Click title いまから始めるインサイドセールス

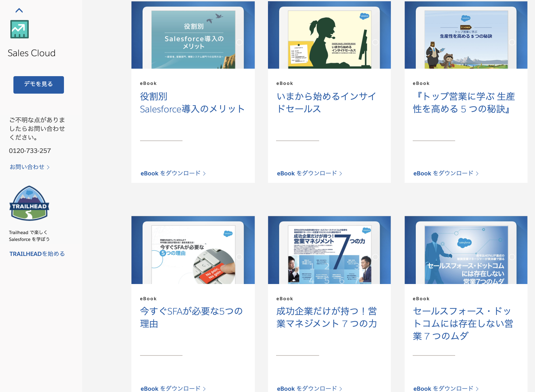point(326,103)
